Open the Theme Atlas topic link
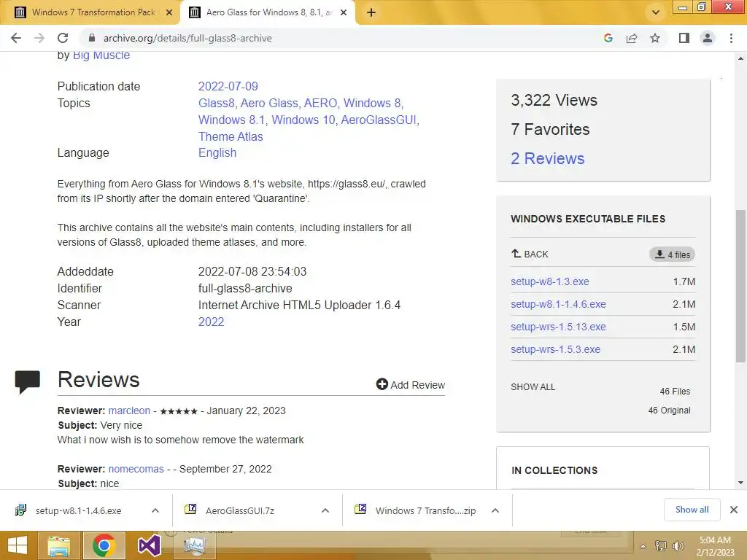The height and width of the screenshot is (560, 747). 231,136
